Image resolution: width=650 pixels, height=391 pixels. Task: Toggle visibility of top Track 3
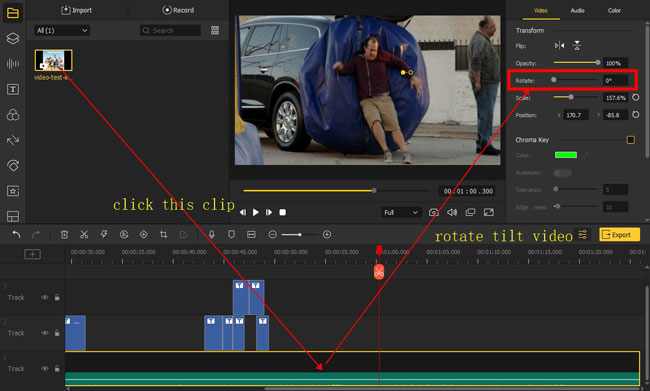tap(44, 297)
